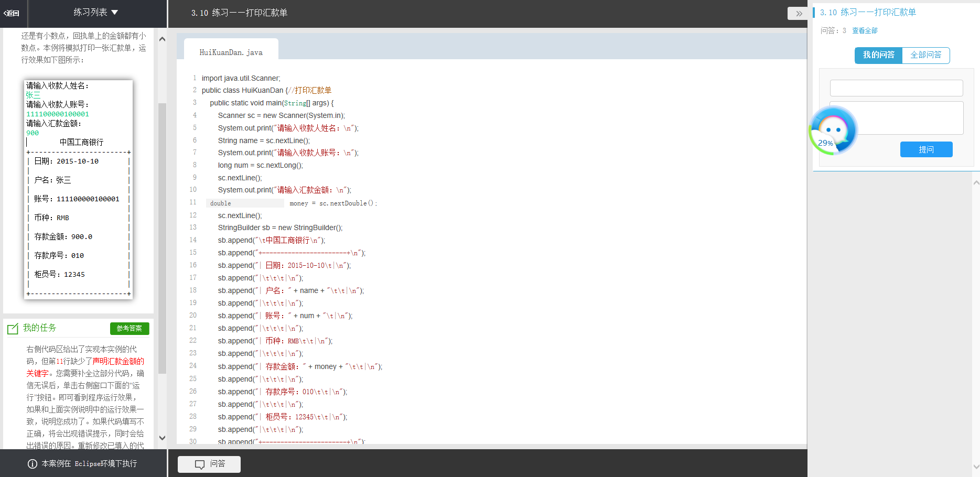The height and width of the screenshot is (477, 980).
Task: Click the 3.10 练习——打印汇款单 header title
Action: (x=239, y=13)
